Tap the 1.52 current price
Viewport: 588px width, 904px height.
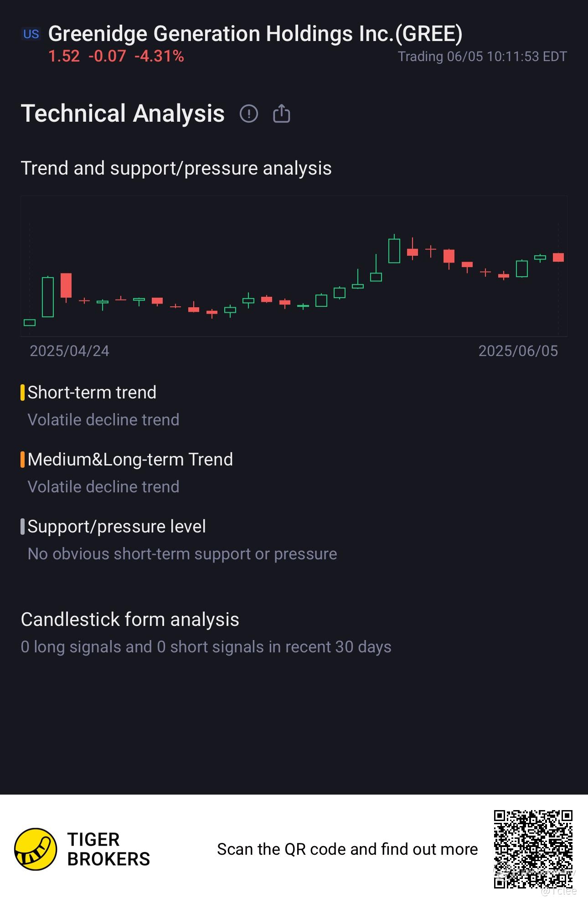(x=64, y=57)
